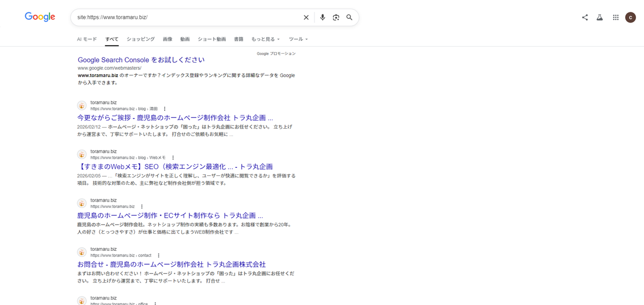The height and width of the screenshot is (305, 644).
Task: Open three-dot menu for ECサイト制作 homepage result
Action: click(142, 206)
